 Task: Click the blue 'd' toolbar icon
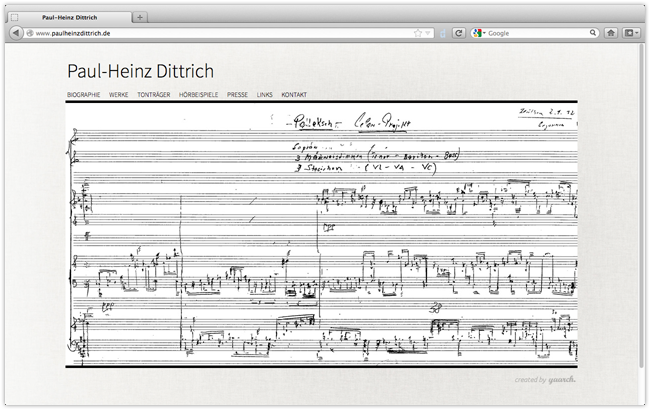[443, 34]
